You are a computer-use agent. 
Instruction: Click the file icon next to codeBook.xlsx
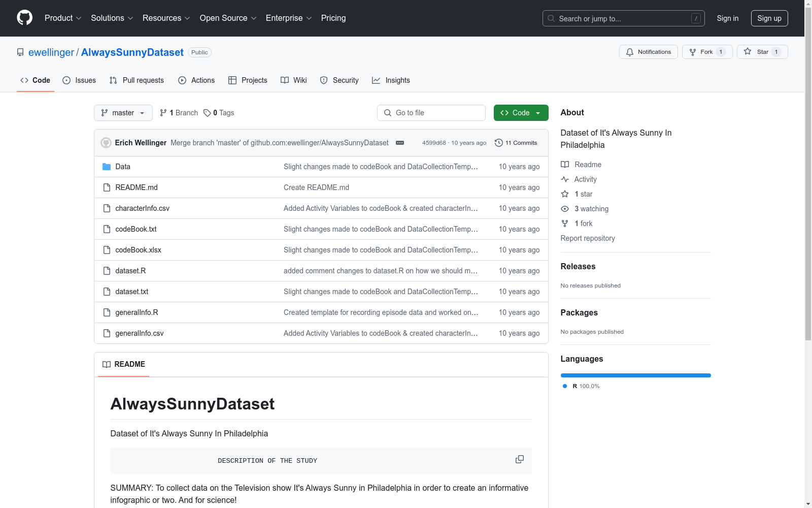[x=107, y=250]
